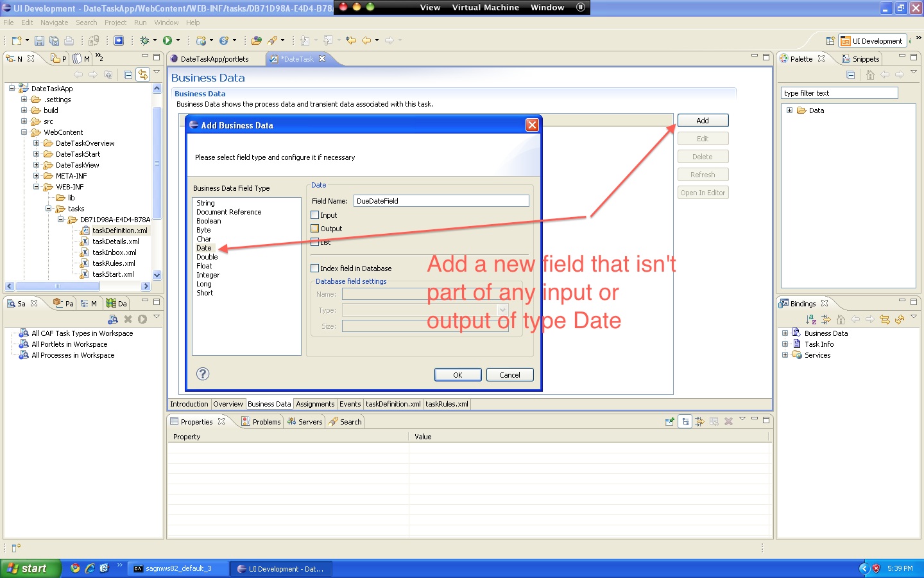Image resolution: width=924 pixels, height=578 pixels.
Task: Click the Windows start button
Action: click(31, 568)
